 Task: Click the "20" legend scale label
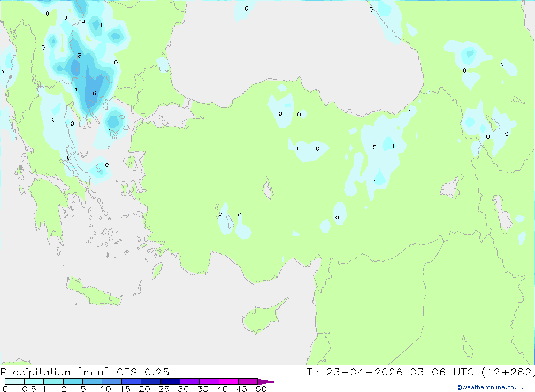click(x=144, y=389)
